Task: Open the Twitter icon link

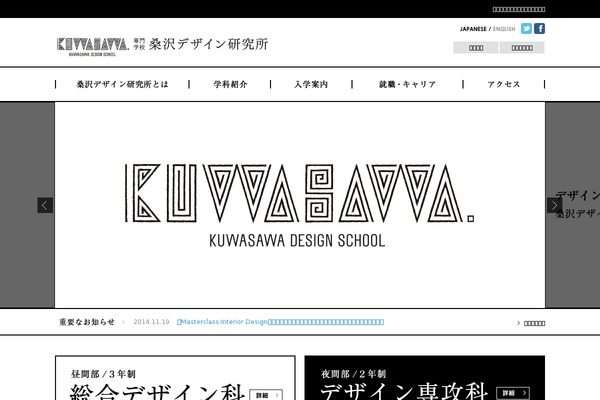Action: pyautogui.click(x=526, y=29)
